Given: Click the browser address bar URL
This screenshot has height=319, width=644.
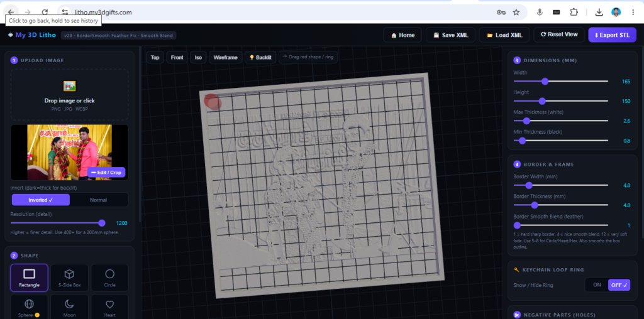Looking at the screenshot, I should coord(103,13).
